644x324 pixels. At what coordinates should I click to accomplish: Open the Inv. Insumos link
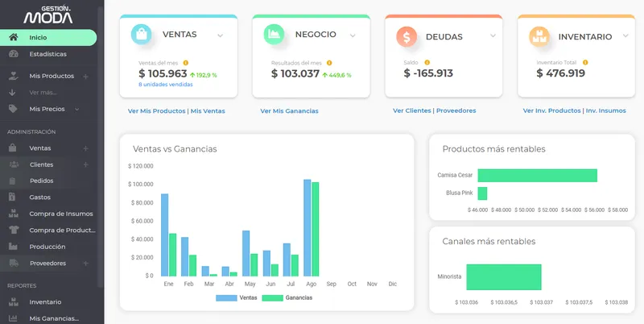pos(606,110)
